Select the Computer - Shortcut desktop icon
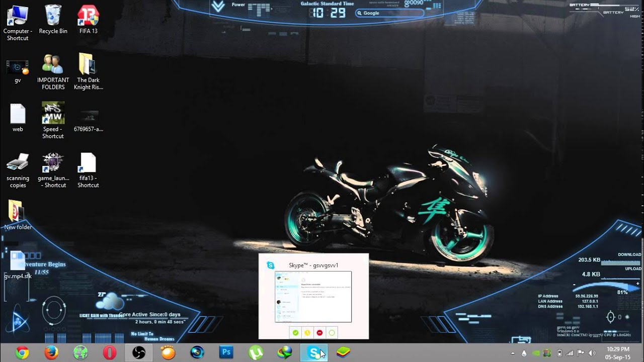 pyautogui.click(x=18, y=23)
